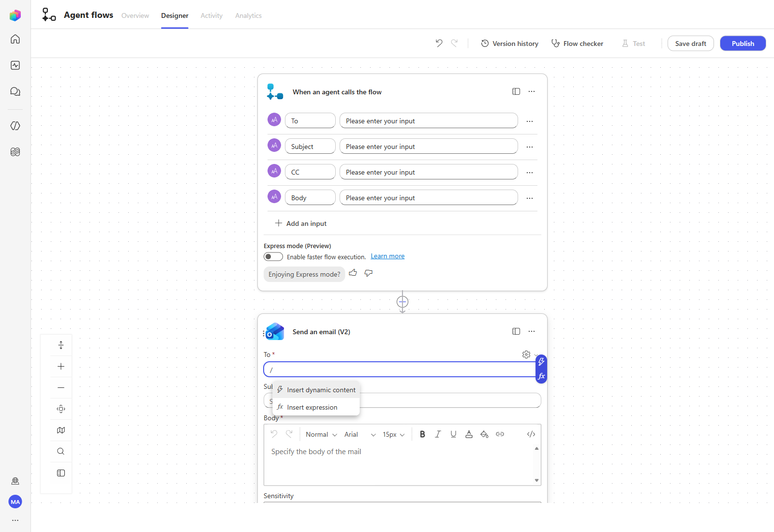Open the Flow checker
This screenshot has height=532, width=774.
(577, 44)
